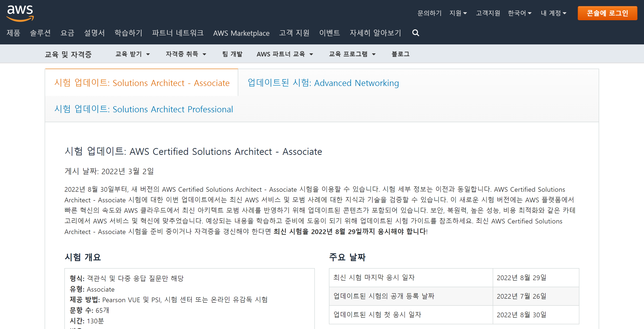Expand the 지원 dropdown menu
644x329 pixels.
[458, 13]
